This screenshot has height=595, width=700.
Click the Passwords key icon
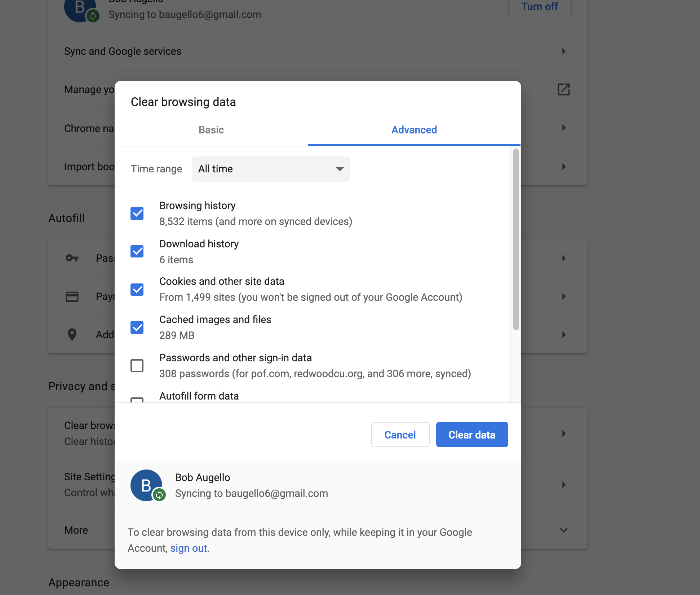pos(72,258)
